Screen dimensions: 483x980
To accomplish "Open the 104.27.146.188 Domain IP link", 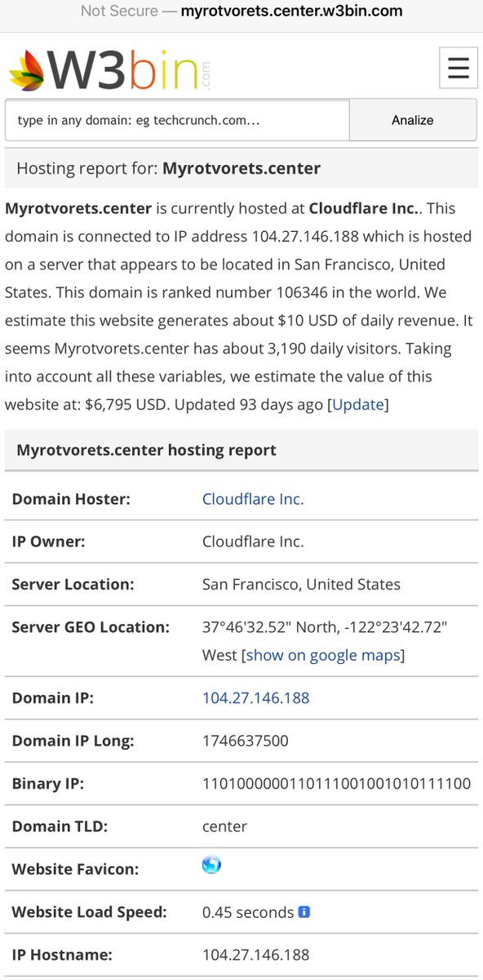I will point(255,698).
